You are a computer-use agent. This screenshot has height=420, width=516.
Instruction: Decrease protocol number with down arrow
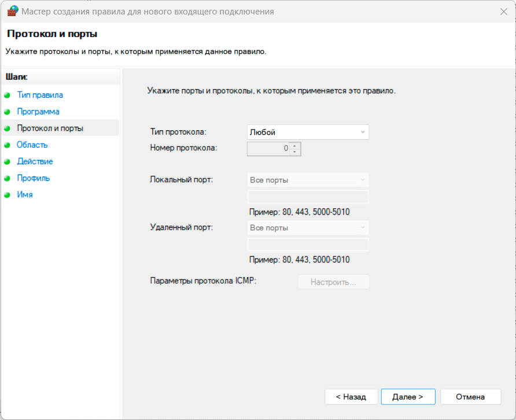tap(296, 152)
